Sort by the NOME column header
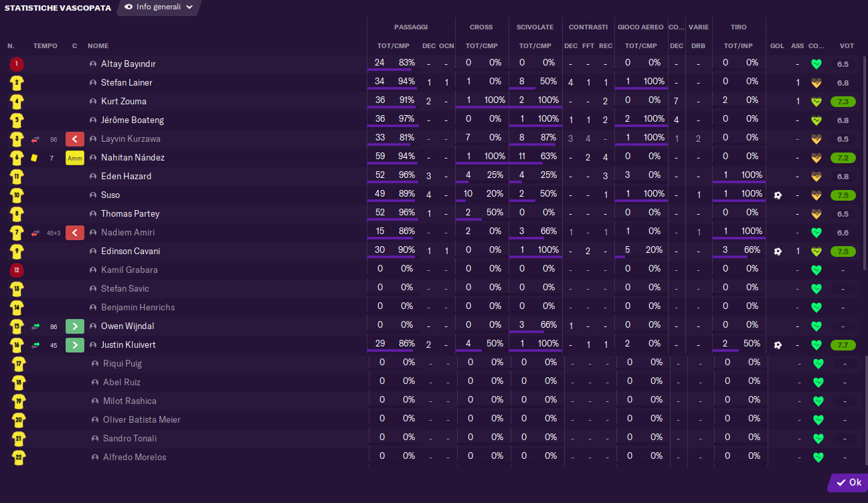 tap(98, 46)
